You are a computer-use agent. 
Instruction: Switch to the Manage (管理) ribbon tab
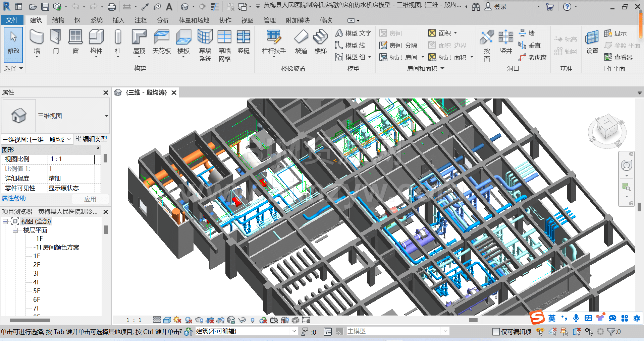coord(269,20)
